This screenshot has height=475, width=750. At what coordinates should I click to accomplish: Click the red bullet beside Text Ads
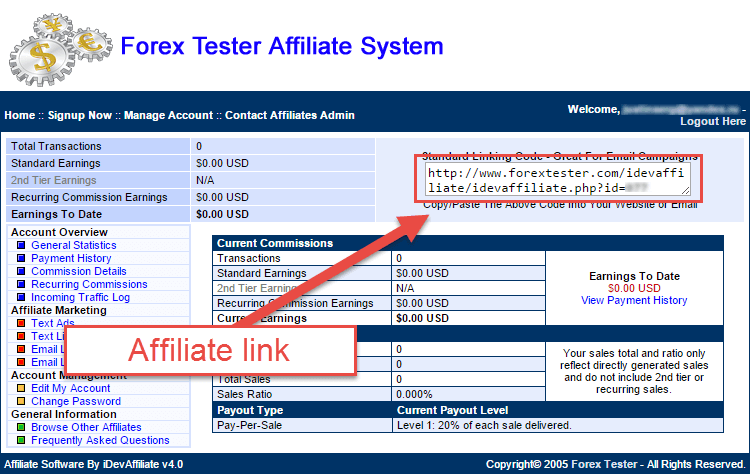click(21, 323)
